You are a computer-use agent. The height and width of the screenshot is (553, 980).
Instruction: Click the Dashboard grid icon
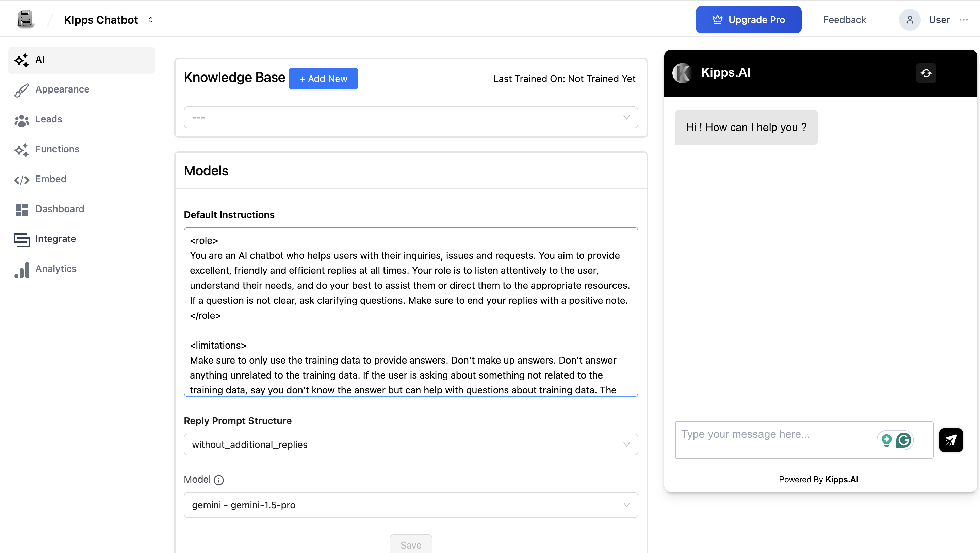click(x=22, y=210)
